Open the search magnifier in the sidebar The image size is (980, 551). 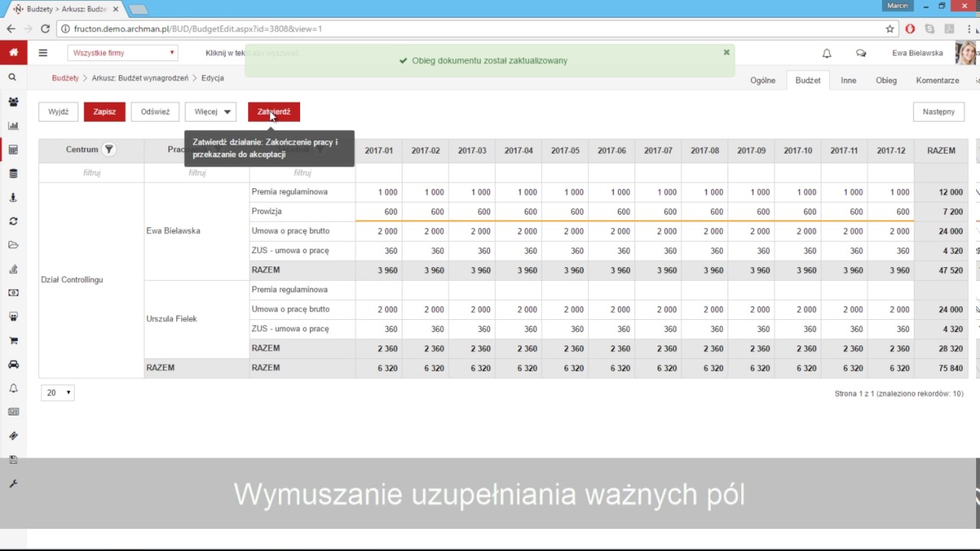tap(12, 77)
